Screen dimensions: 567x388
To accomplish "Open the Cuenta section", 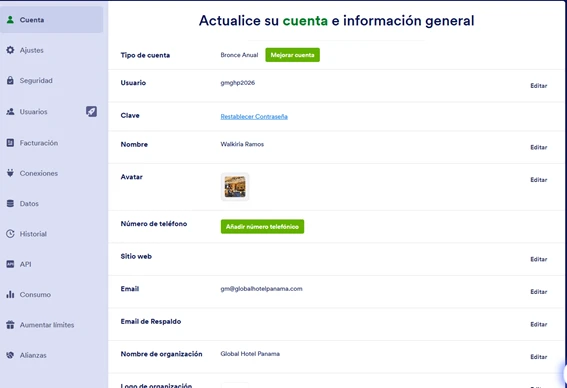I will (52, 20).
